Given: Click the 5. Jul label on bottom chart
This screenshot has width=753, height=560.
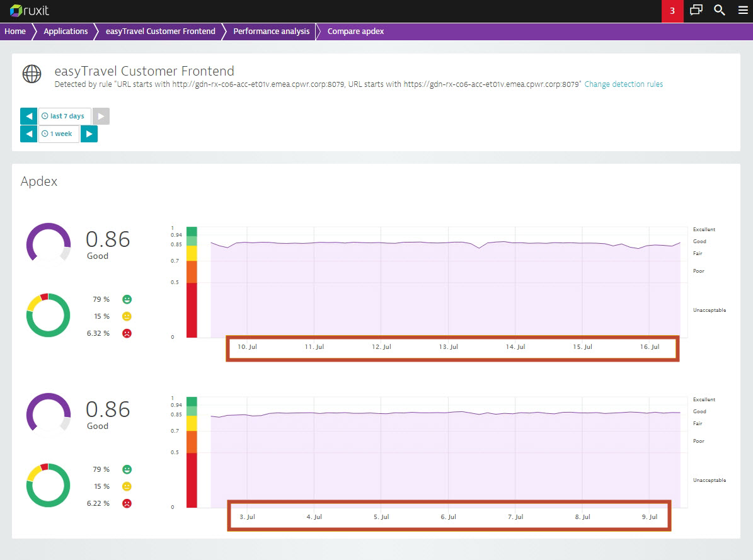Looking at the screenshot, I should [x=381, y=517].
